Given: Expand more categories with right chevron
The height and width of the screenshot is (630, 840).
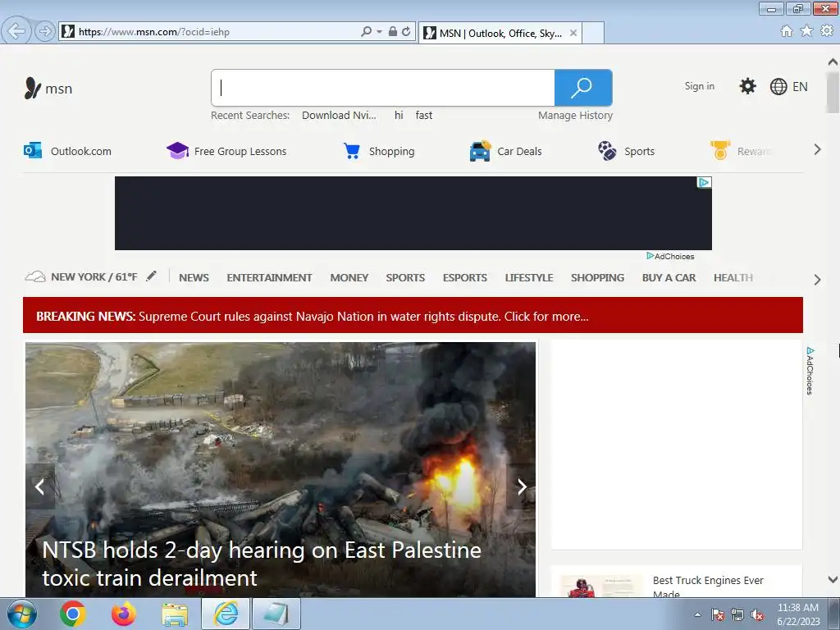Looking at the screenshot, I should coord(817,279).
